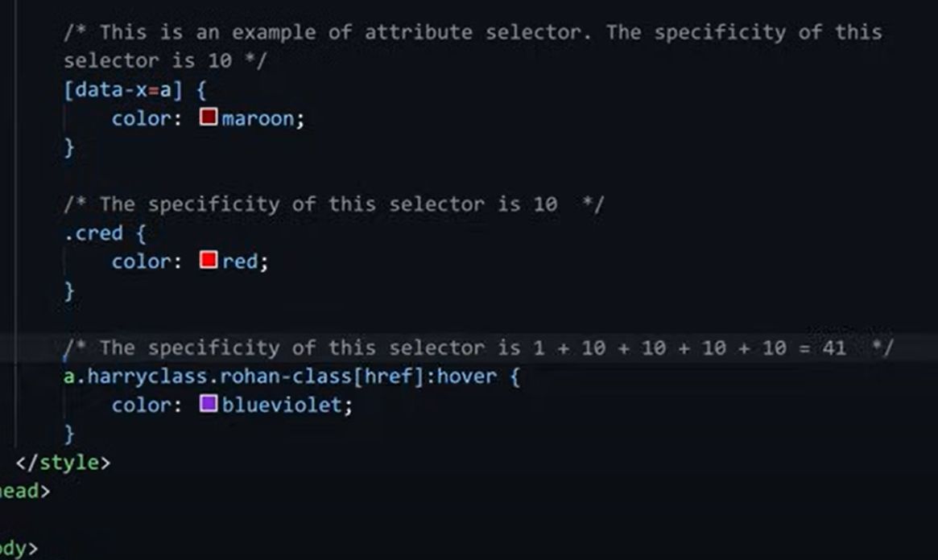Open the red color swatch picker
Image resolution: width=938 pixels, height=560 pixels.
pos(209,260)
